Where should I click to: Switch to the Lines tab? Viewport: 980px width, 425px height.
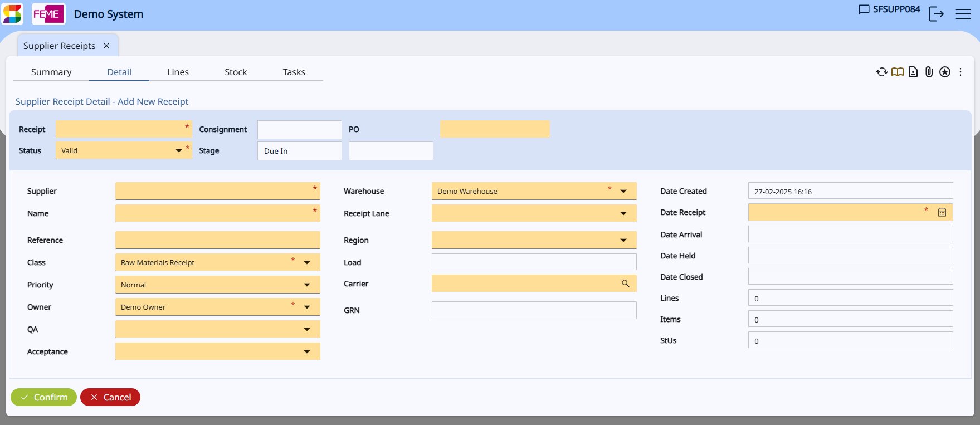click(x=178, y=72)
